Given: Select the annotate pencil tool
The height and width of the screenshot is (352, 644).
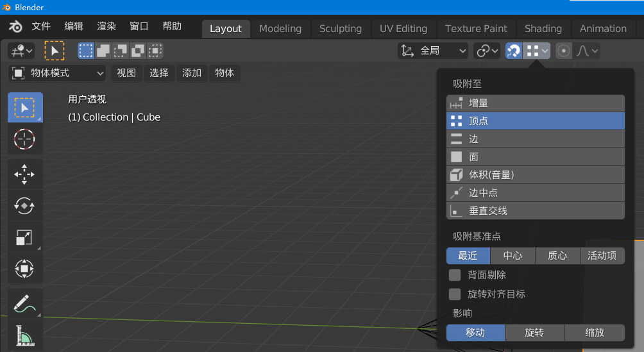Looking at the screenshot, I should click(24, 303).
